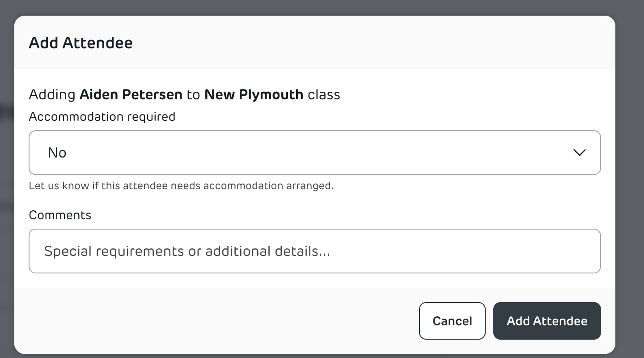Click empty footer area left of Cancel
Image resolution: width=644 pixels, height=358 pixels.
215,321
